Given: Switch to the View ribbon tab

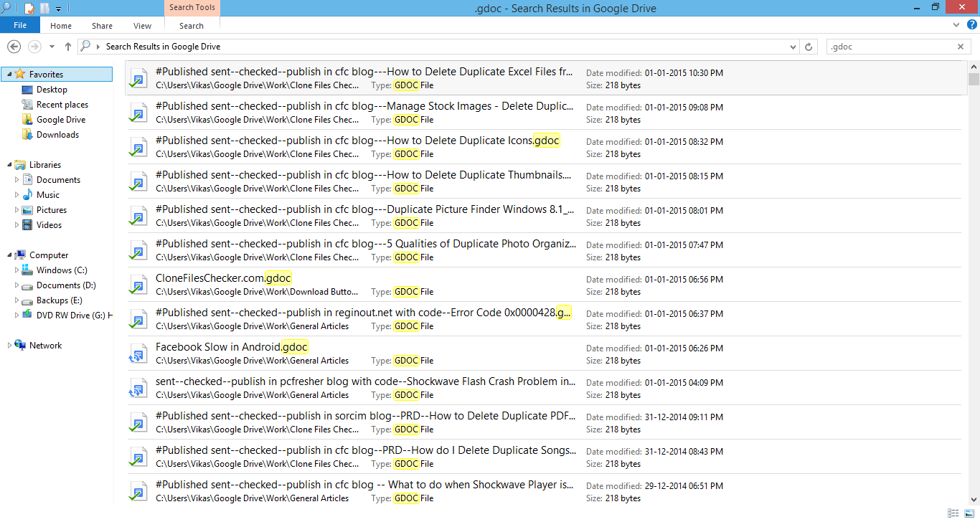Looking at the screenshot, I should pyautogui.click(x=142, y=25).
